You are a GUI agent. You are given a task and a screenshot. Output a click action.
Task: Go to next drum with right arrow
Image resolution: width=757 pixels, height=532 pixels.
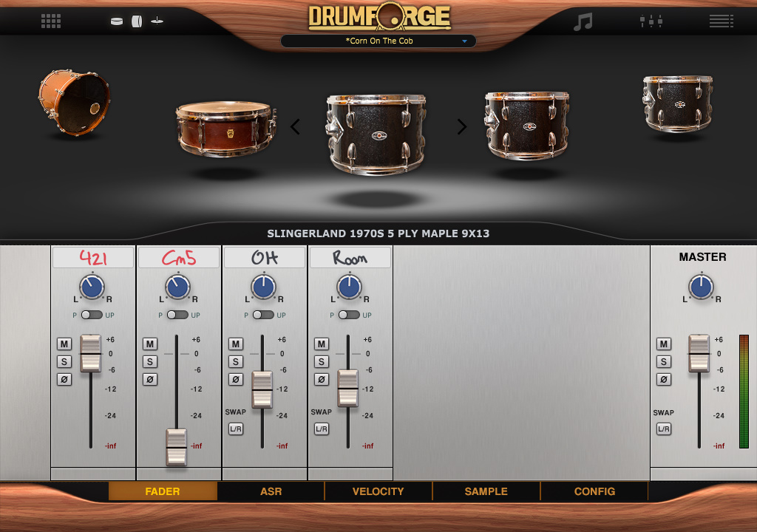click(462, 127)
